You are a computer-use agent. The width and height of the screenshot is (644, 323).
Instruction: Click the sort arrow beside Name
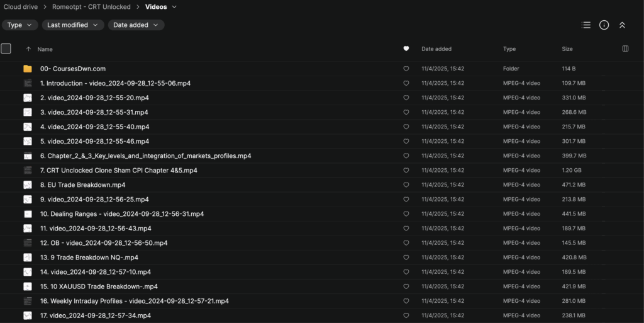click(x=28, y=49)
